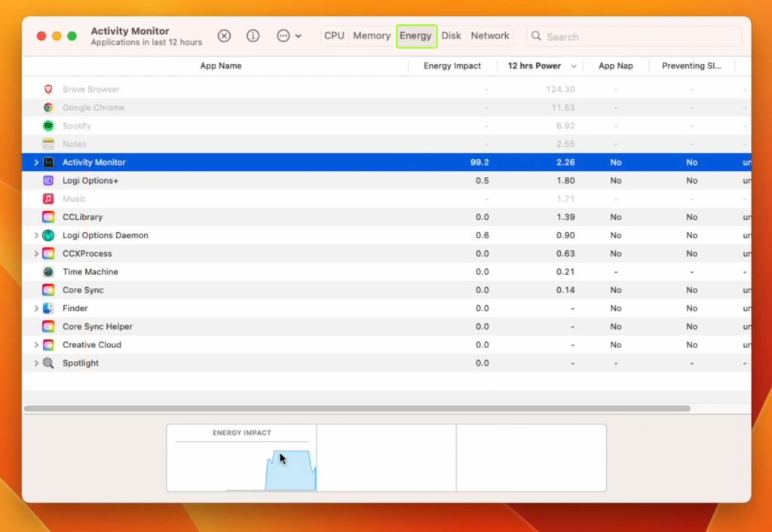Click the Logi Options+ app icon
The width and height of the screenshot is (772, 532).
pos(48,180)
